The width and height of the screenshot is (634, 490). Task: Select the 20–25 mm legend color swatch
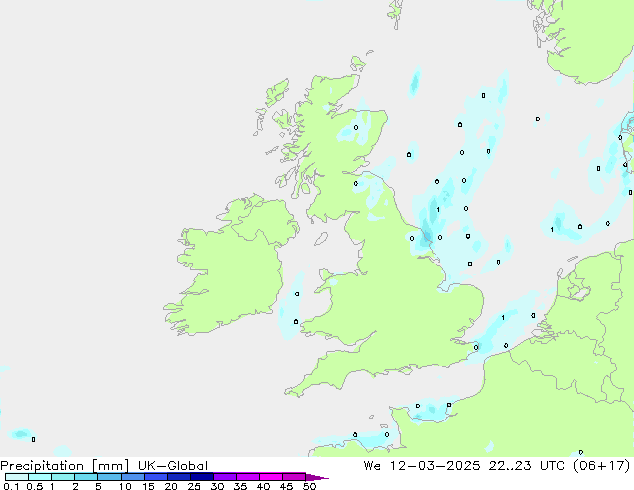179,477
